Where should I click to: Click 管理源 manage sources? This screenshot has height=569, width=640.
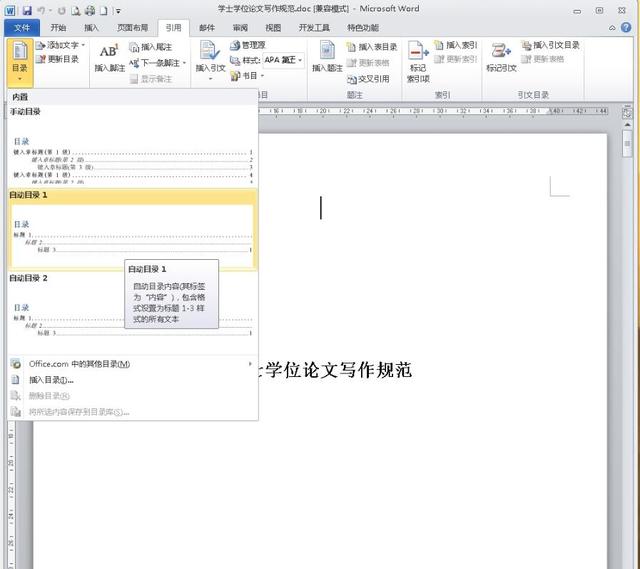click(248, 45)
